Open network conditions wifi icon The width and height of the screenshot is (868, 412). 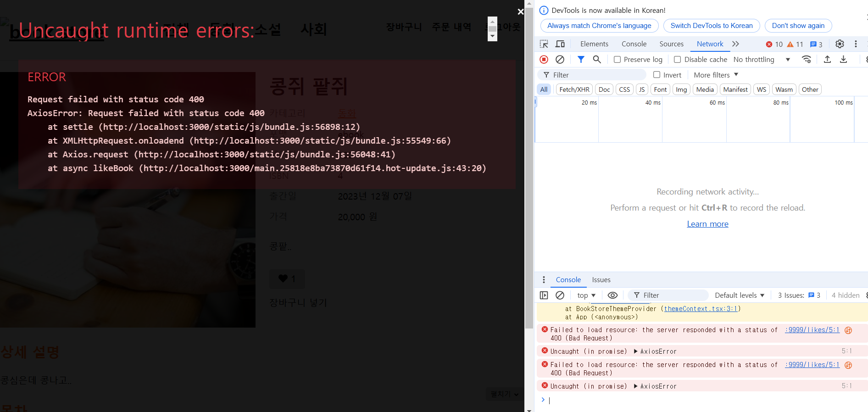point(807,59)
